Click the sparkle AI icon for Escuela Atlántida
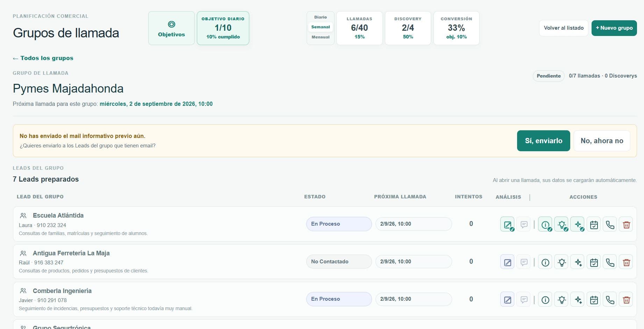 pyautogui.click(x=578, y=224)
